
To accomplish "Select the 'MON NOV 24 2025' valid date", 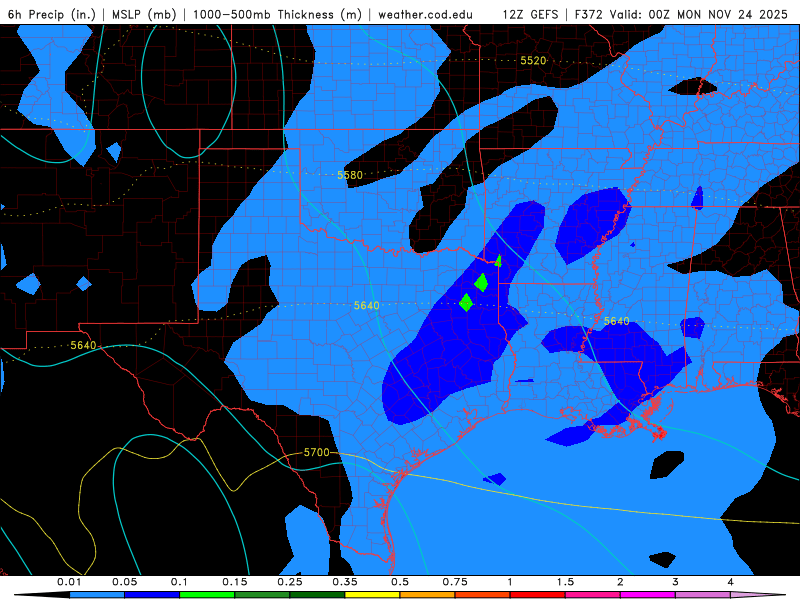I will [x=732, y=14].
